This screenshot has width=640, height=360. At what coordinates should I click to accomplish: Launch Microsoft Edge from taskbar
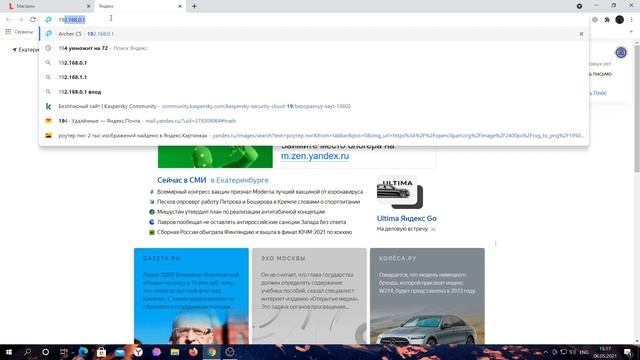pyautogui.click(x=83, y=352)
